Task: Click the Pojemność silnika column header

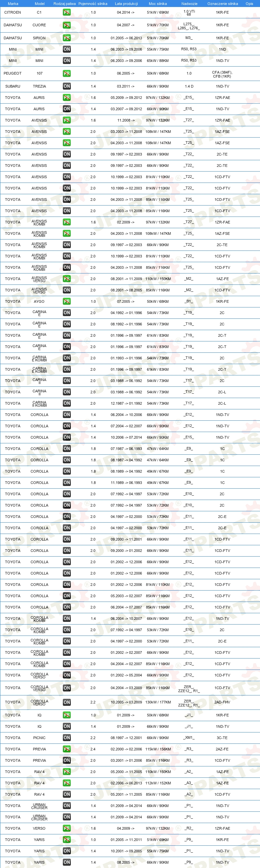Action: point(93,4)
